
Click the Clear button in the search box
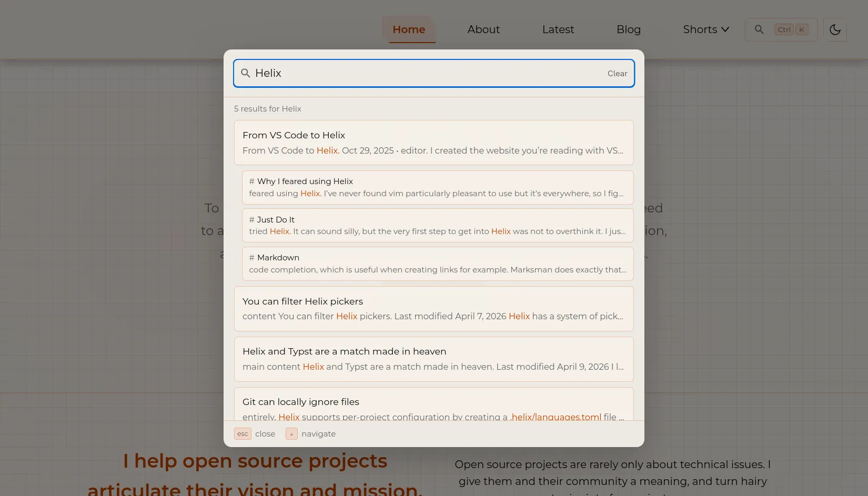click(x=617, y=73)
